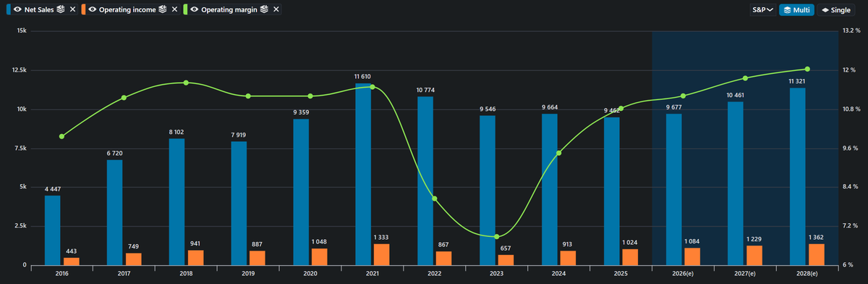Click the Net Sales legend label
The width and height of the screenshot is (868, 284).
coord(40,10)
